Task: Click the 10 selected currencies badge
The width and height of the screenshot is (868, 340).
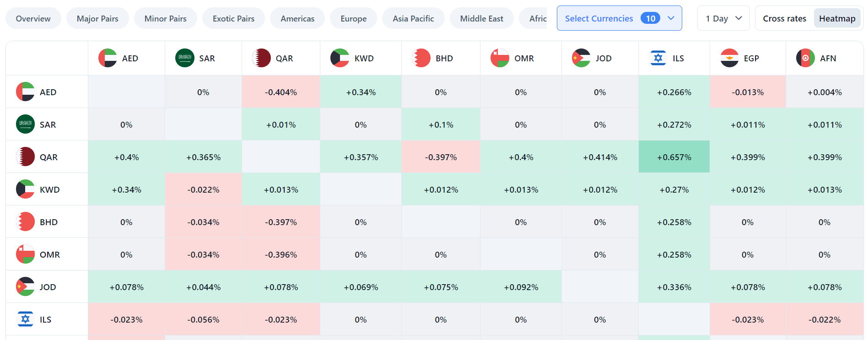Action: (650, 18)
